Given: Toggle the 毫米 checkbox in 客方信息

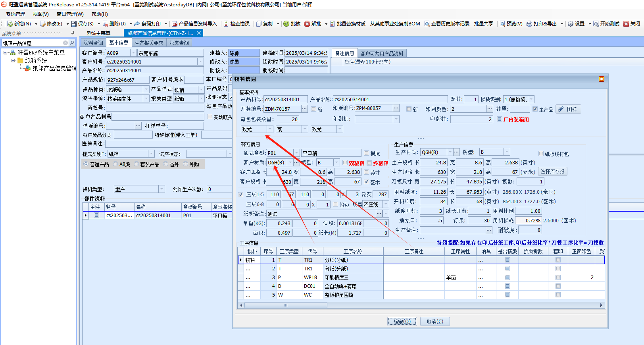Looking at the screenshot, I should 367,182.
